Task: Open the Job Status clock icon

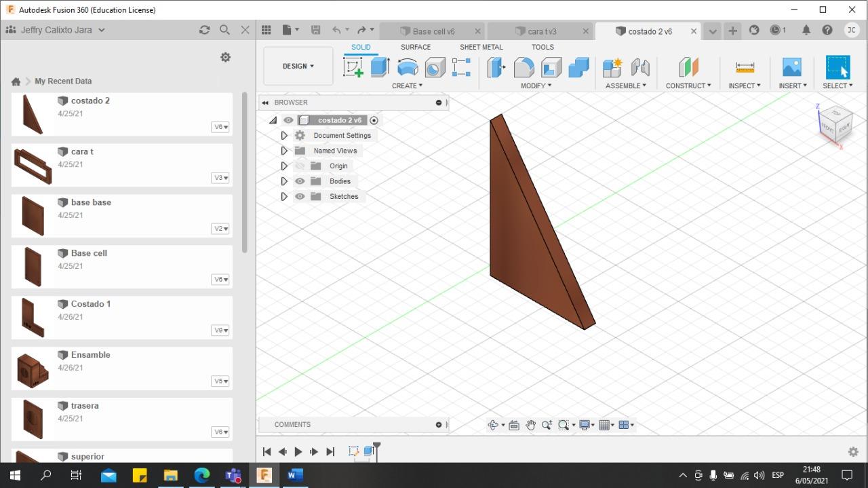Action: [x=778, y=30]
